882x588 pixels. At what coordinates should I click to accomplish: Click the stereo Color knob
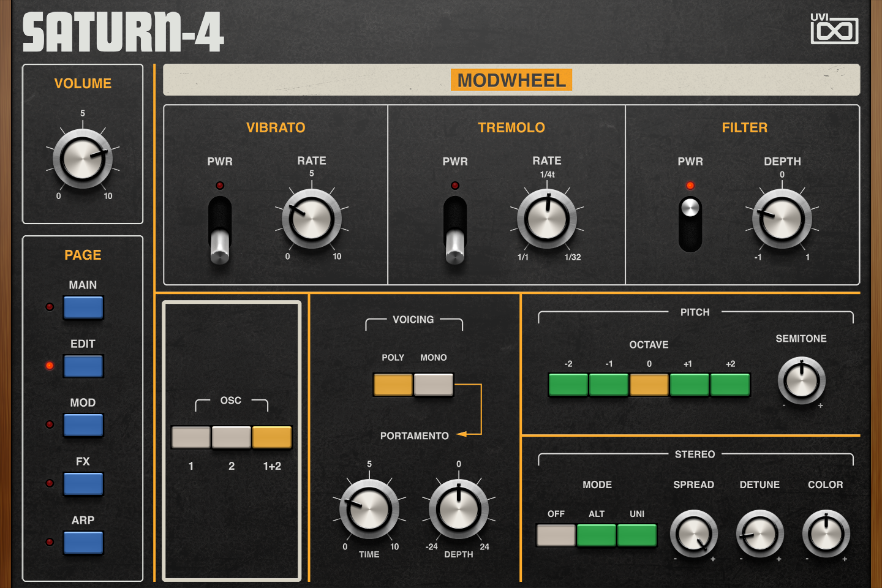826,533
